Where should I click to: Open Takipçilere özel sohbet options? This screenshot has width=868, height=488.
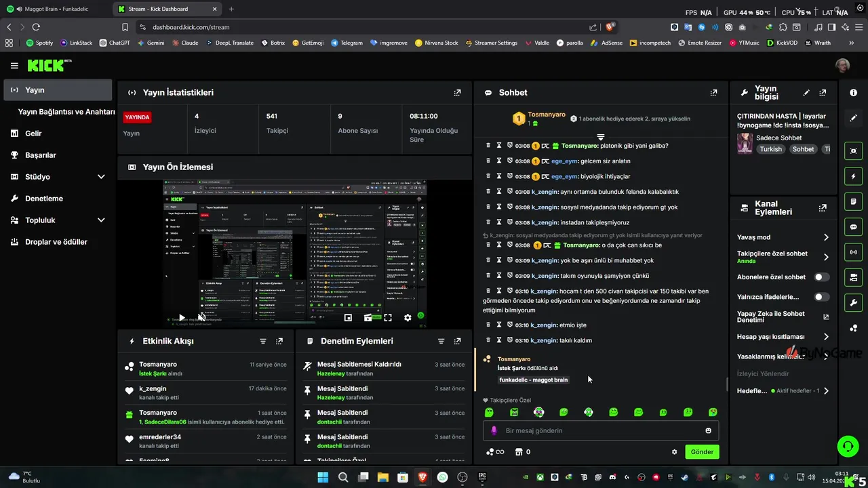[783, 257]
